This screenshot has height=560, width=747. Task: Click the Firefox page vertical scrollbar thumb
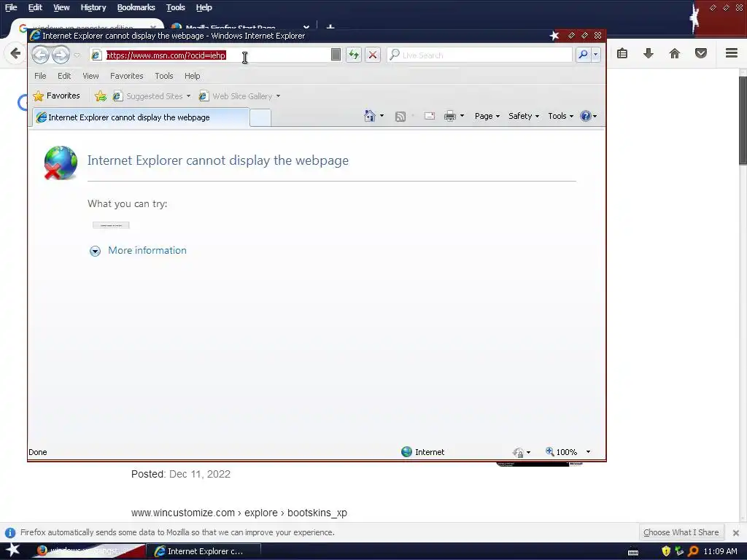coord(743,120)
